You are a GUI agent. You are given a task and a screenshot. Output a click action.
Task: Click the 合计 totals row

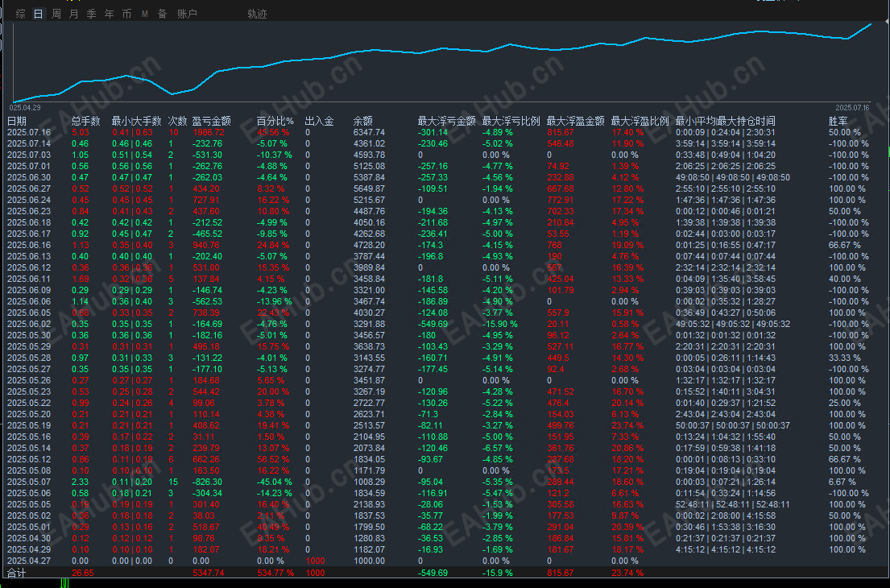click(x=445, y=573)
